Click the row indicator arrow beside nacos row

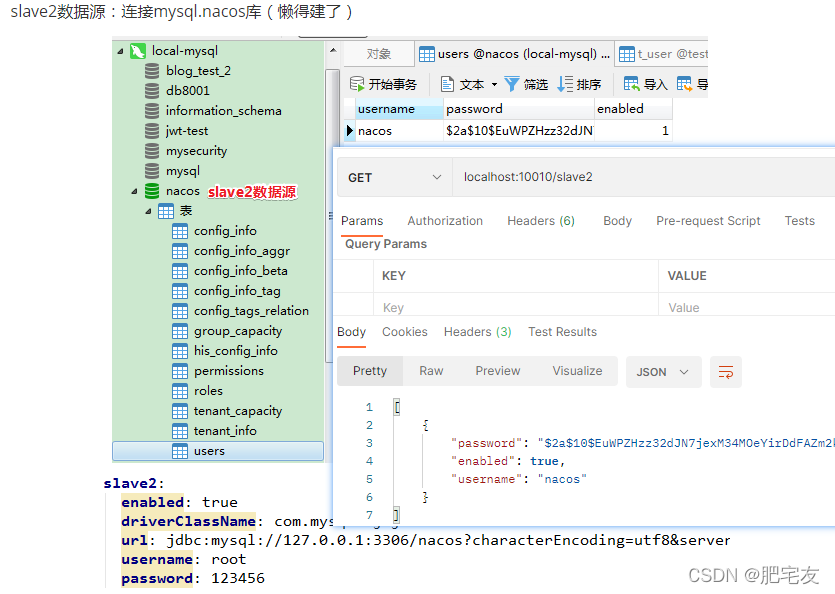pos(349,131)
